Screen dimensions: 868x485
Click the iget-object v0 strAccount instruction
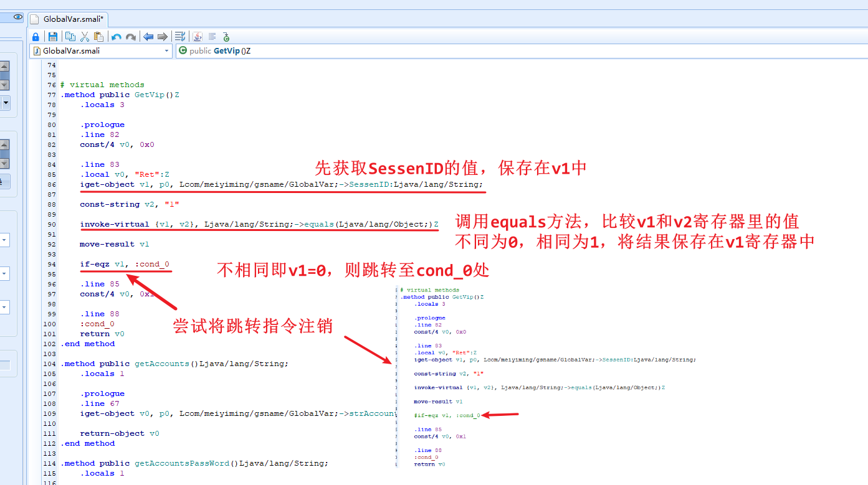[x=237, y=413]
